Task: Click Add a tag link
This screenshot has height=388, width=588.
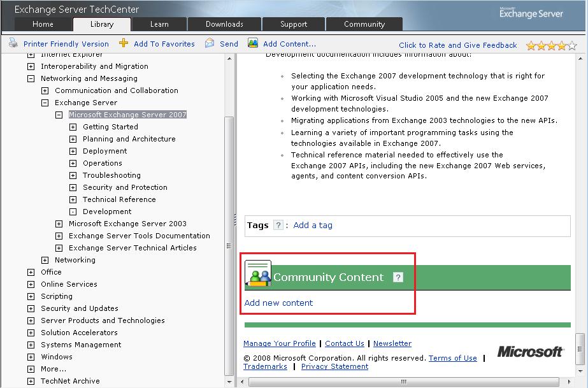Action: 313,225
